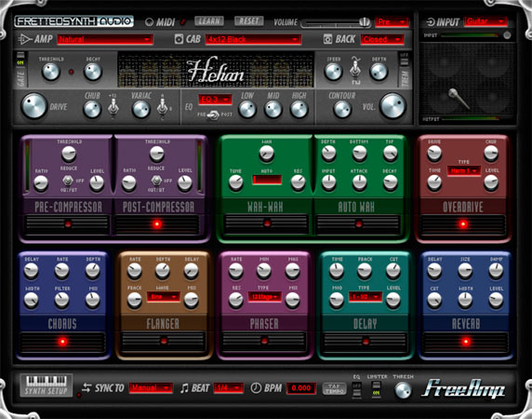Disable the Overdrive footswitch

[463, 224]
